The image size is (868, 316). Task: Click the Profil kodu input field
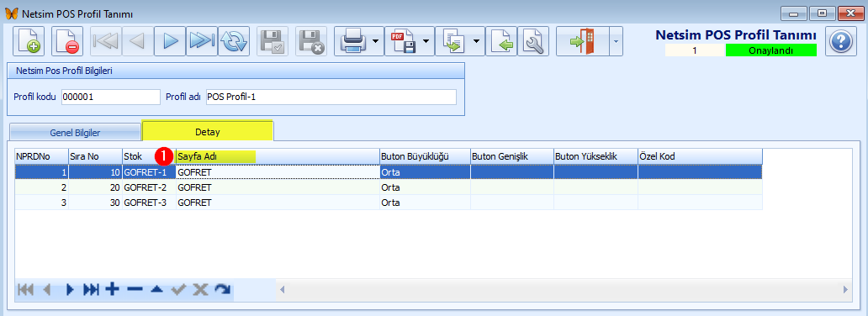(x=111, y=97)
